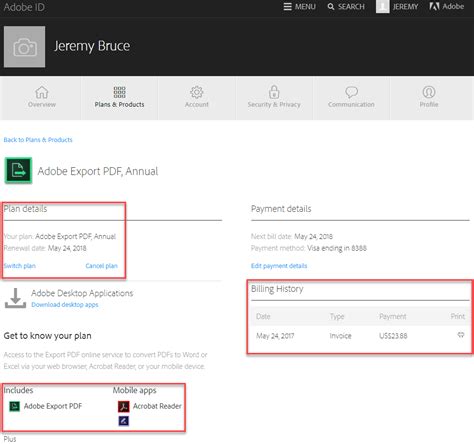Select the Plans & Products tab

[x=119, y=97]
